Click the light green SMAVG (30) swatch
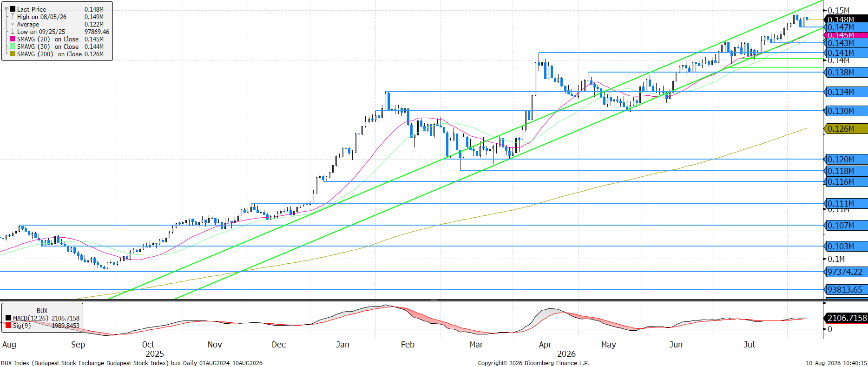The image size is (868, 367). click(x=13, y=47)
